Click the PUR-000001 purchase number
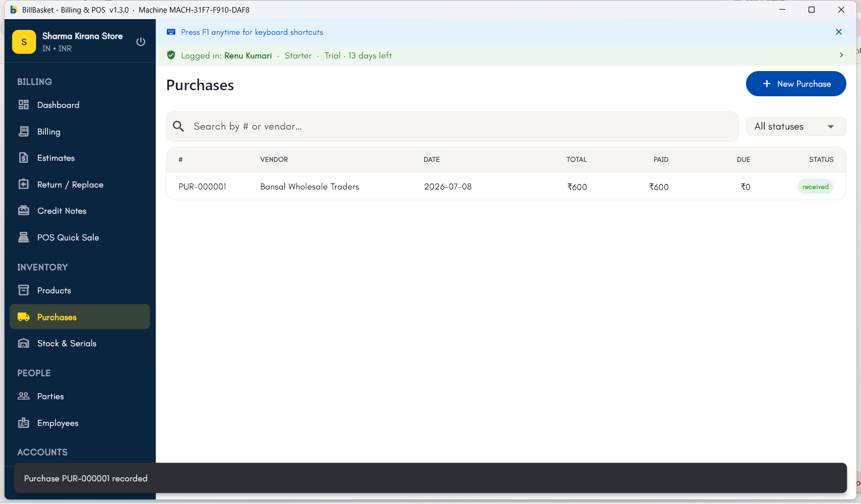 202,186
